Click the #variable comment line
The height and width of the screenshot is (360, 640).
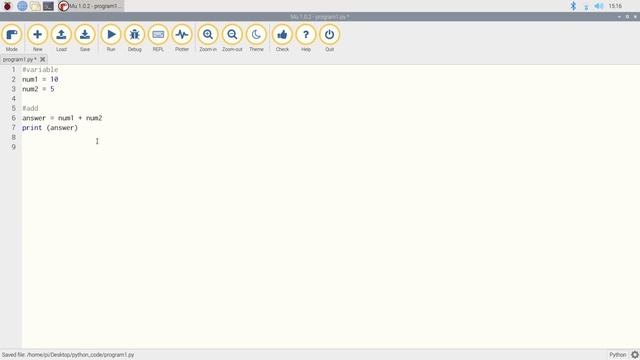40,70
